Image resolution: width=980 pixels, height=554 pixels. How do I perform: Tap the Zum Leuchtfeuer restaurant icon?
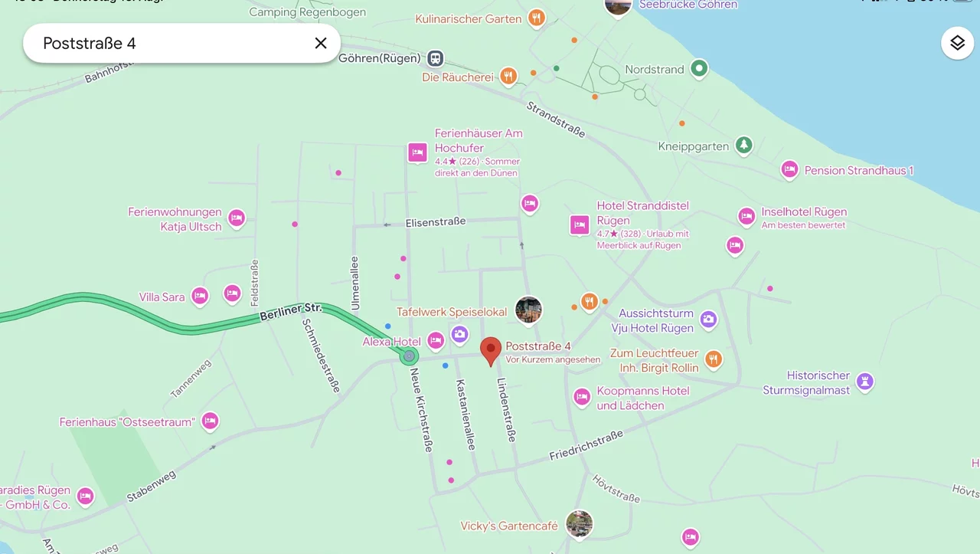pos(714,359)
